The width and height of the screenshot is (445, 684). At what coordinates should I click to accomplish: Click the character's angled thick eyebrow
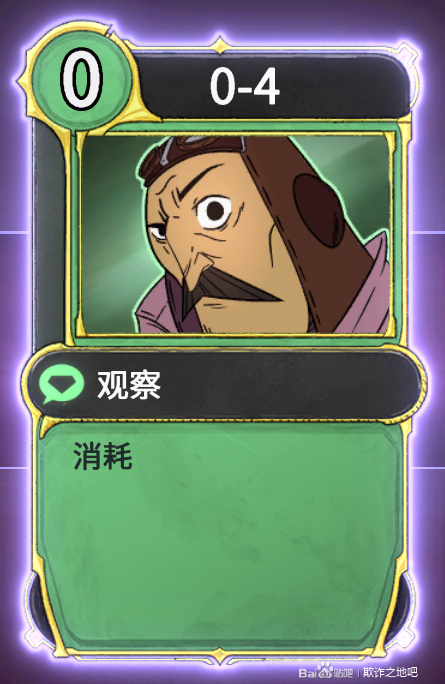tap(202, 182)
